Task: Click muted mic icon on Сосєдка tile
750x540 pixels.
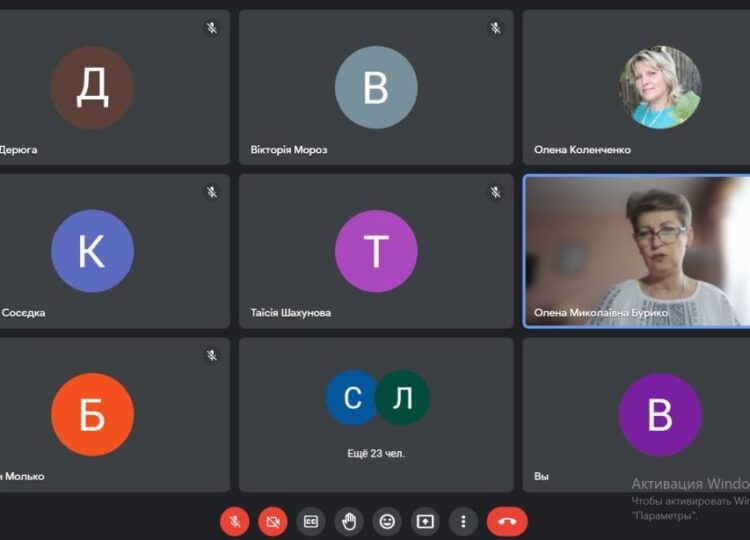Action: click(x=212, y=192)
